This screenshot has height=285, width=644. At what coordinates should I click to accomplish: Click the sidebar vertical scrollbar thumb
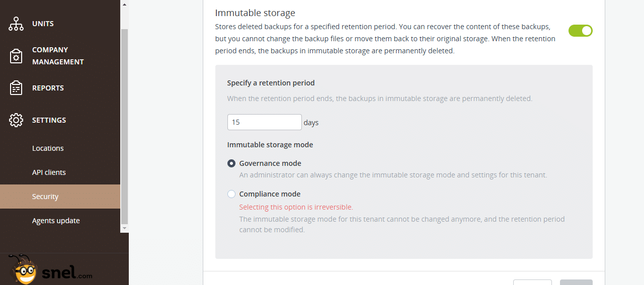124,126
